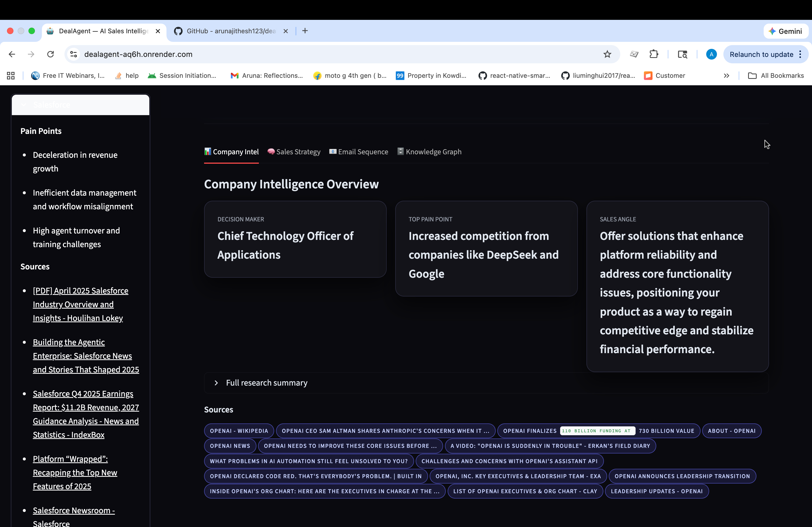
Task: Select the Email Sequence tab
Action: pyautogui.click(x=358, y=152)
